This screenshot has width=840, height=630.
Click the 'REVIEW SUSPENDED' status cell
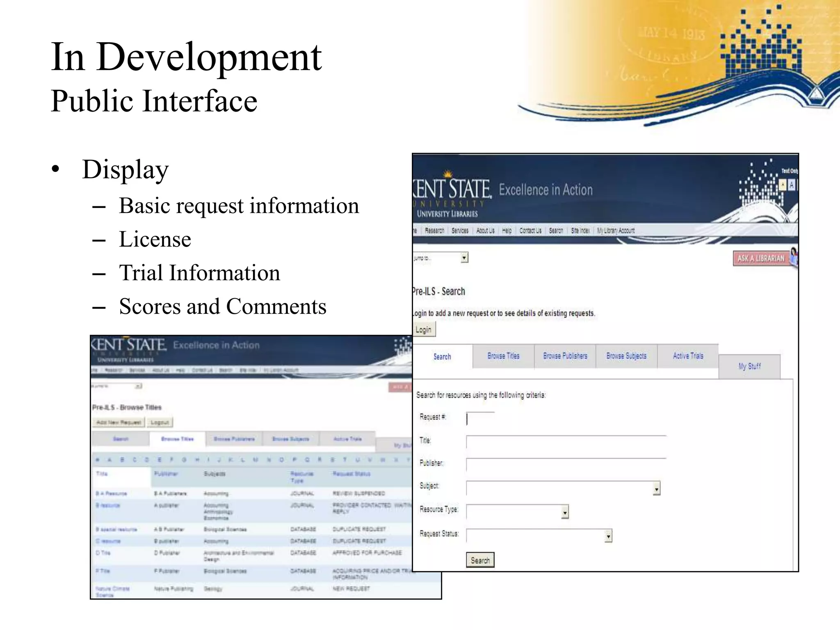tap(358, 493)
